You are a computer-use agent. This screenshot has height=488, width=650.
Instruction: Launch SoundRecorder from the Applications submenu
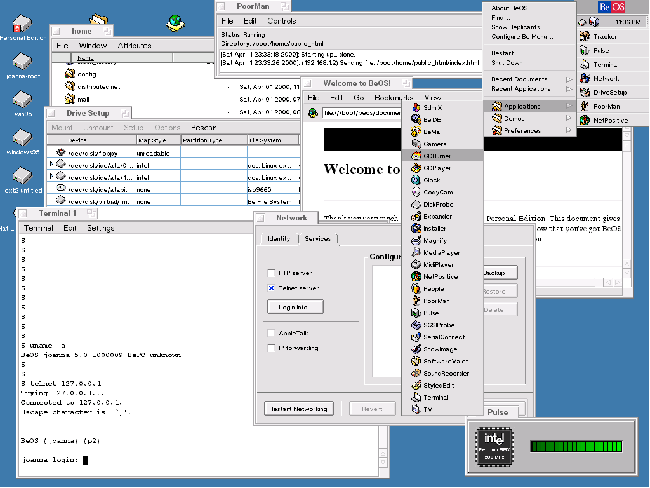click(442, 373)
